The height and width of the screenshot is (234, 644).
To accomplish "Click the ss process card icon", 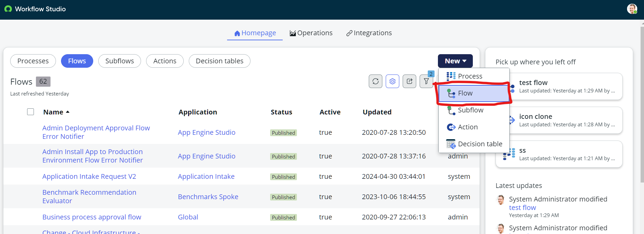I will (x=509, y=154).
